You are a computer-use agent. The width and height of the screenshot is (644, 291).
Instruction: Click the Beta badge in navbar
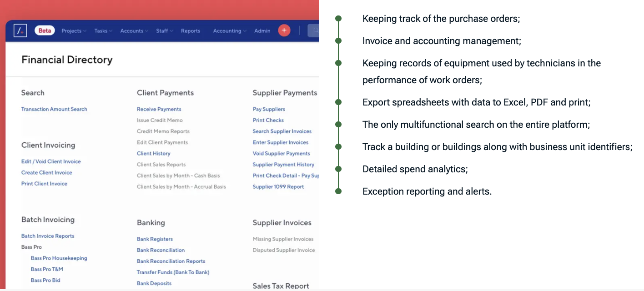coord(45,31)
